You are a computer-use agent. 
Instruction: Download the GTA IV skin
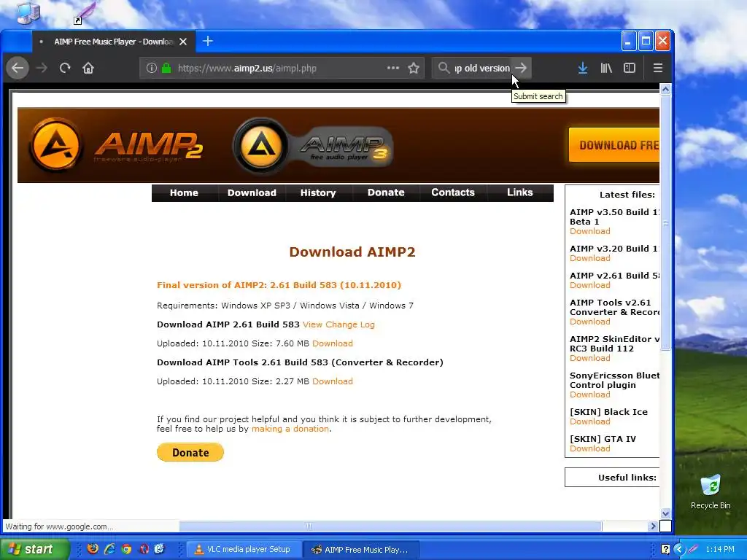click(x=589, y=448)
